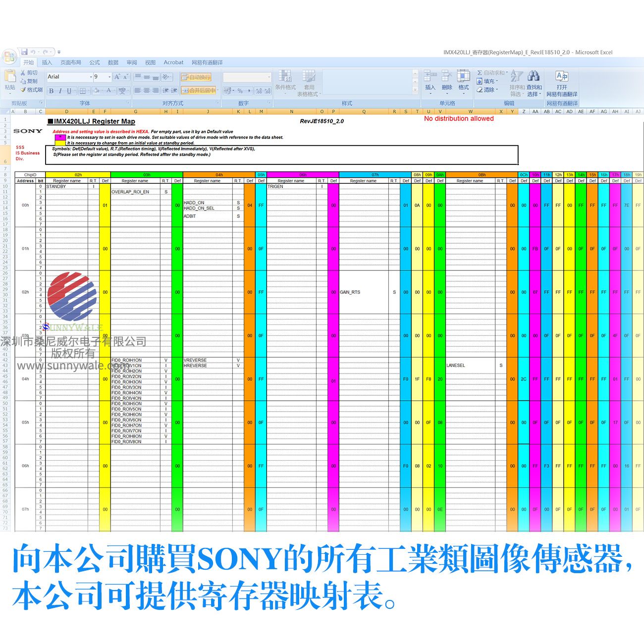The height and width of the screenshot is (644, 644).
Task: Expand cell styles gallery
Action: click(x=415, y=90)
